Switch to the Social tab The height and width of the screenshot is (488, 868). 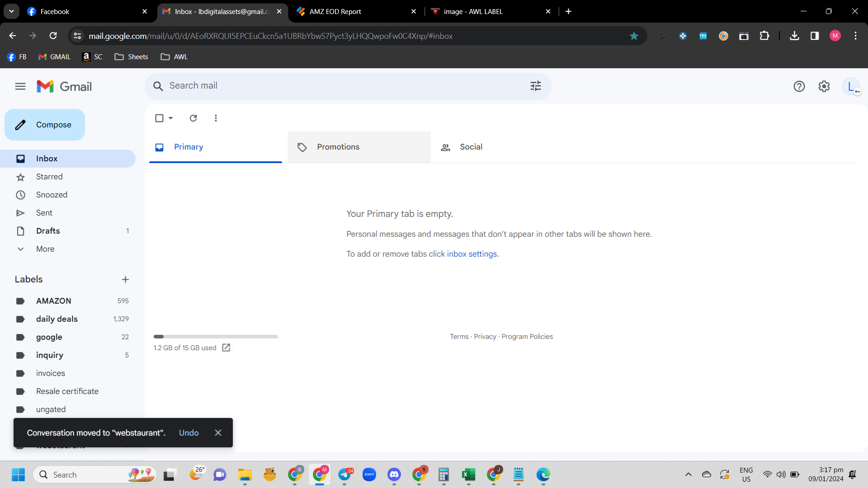[x=502, y=147]
